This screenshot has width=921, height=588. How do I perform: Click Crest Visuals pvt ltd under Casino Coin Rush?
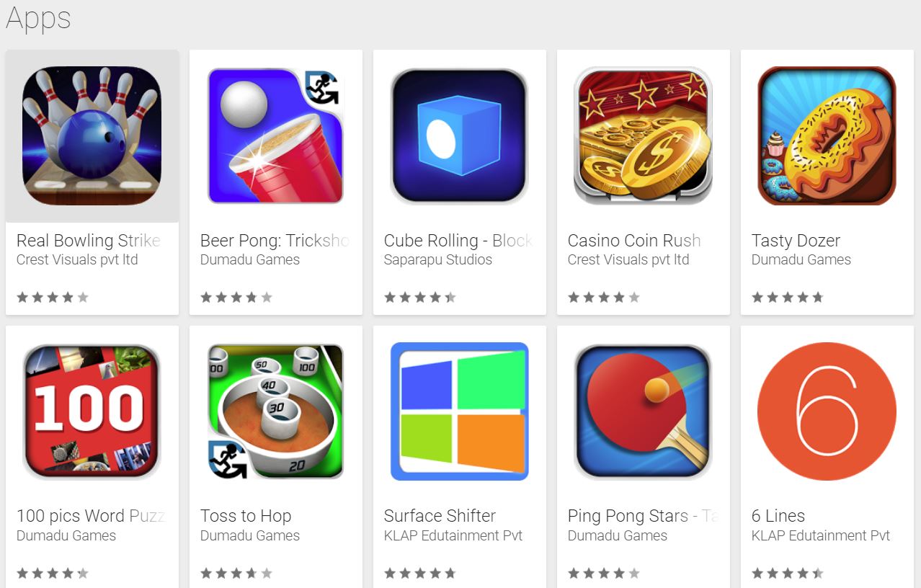click(628, 260)
